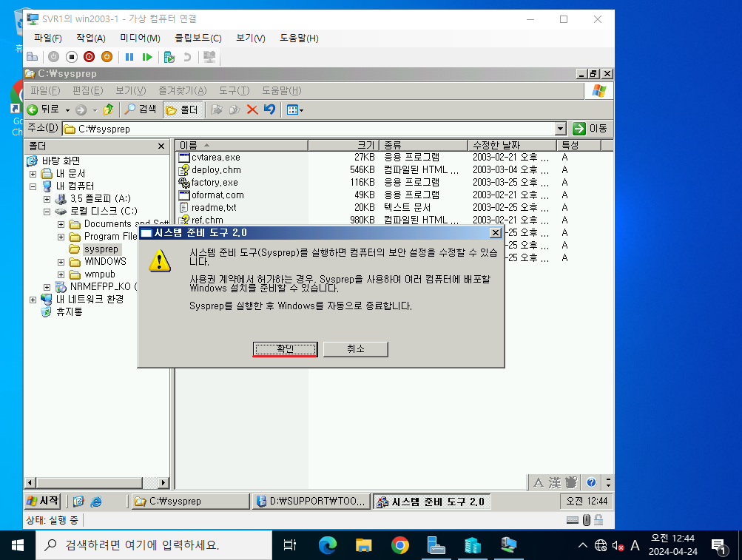
Task: Open the address bar dropdown arrow
Action: point(560,129)
